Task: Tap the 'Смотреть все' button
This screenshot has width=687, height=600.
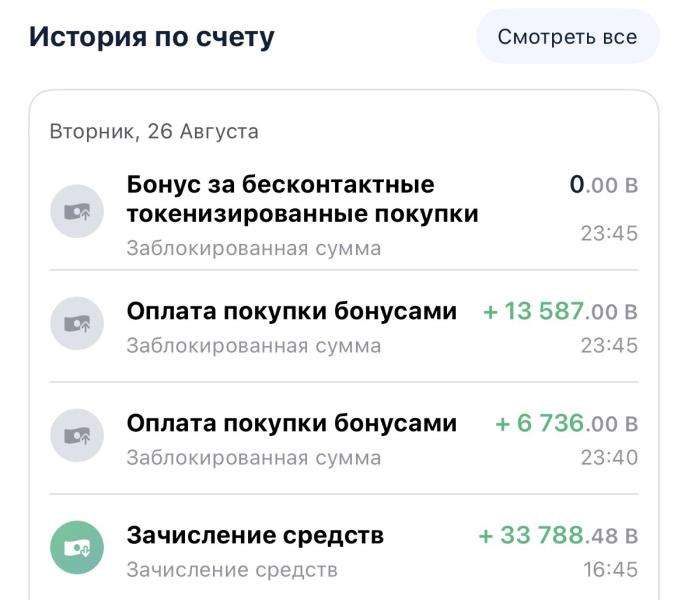Action: [x=568, y=37]
